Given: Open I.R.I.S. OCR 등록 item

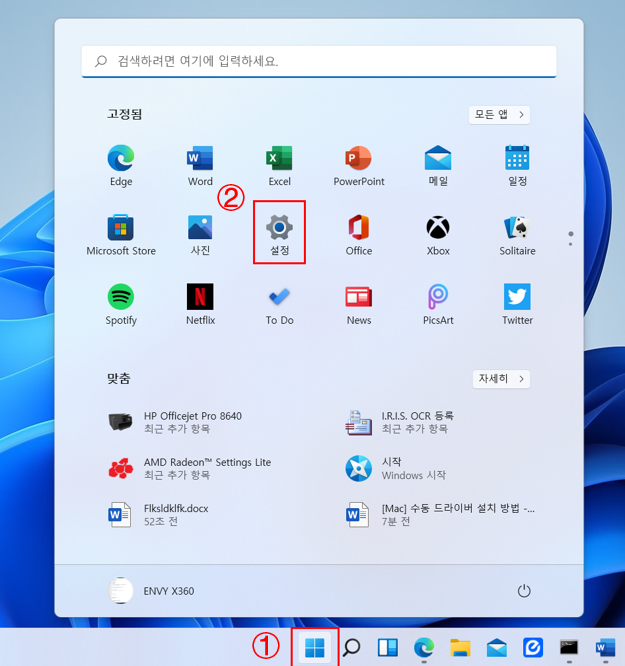Looking at the screenshot, I should (x=399, y=422).
